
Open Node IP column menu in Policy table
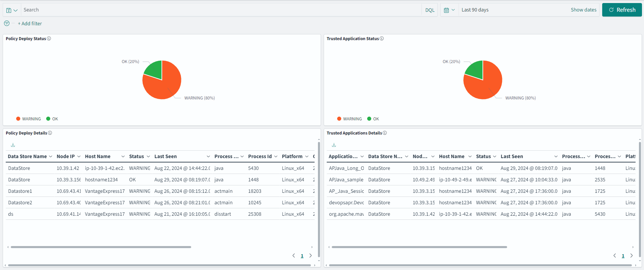coord(79,156)
